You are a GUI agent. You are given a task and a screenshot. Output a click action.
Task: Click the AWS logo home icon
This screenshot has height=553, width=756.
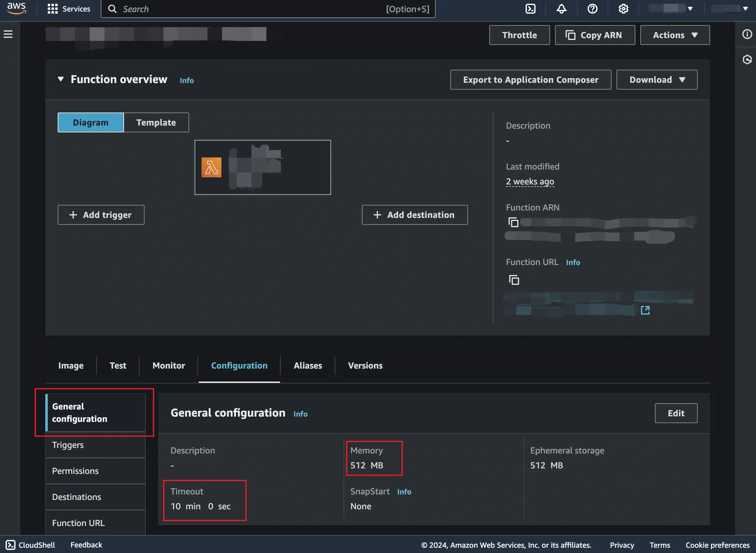point(16,8)
